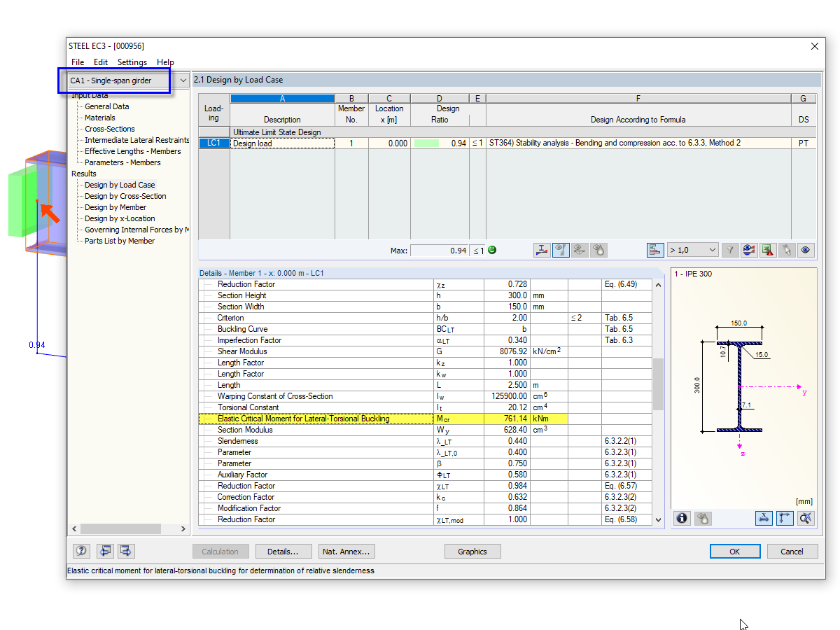Viewport: 840px width, 630px height.
Task: Click the Details... button
Action: (x=283, y=552)
